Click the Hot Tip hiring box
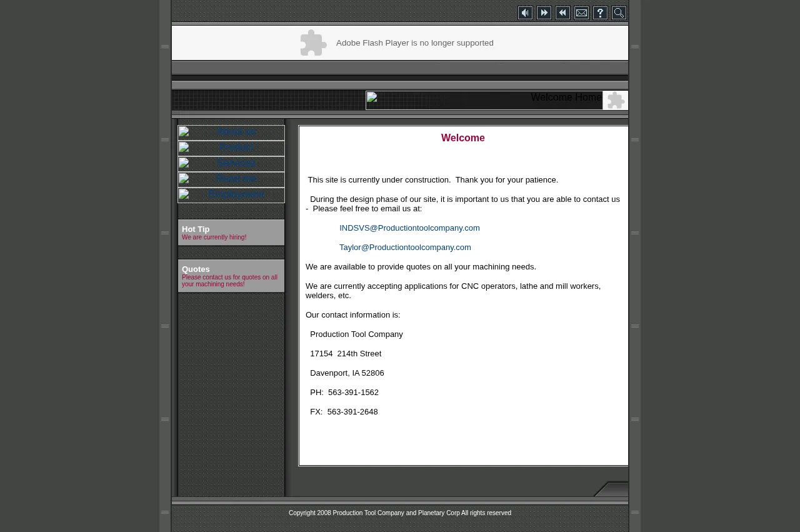This screenshot has height=532, width=800. click(231, 233)
